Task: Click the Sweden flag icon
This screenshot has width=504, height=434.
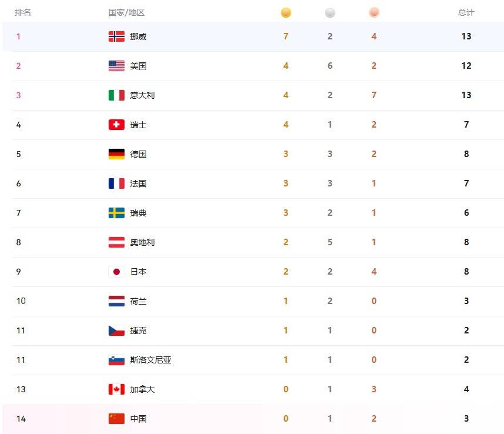Action: tap(116, 213)
